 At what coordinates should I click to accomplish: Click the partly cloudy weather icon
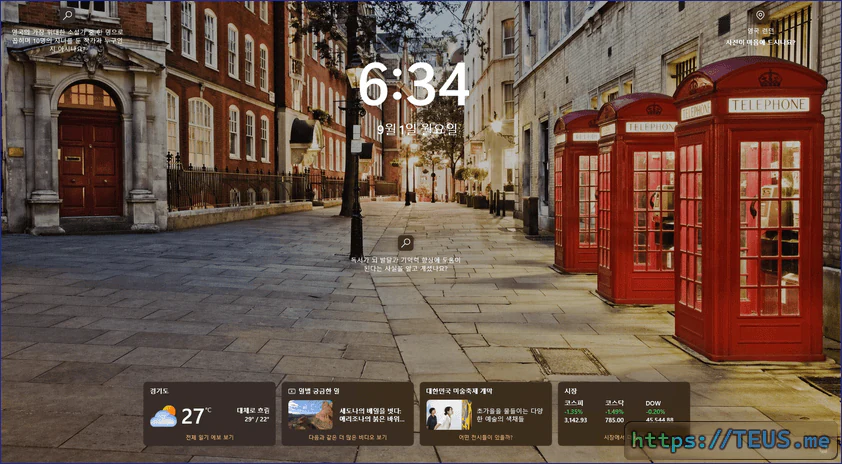tap(163, 416)
